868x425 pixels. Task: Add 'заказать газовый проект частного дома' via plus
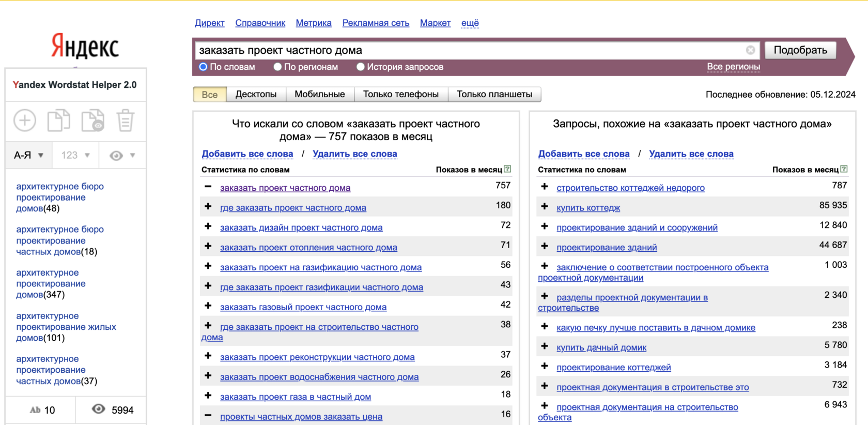pyautogui.click(x=208, y=306)
